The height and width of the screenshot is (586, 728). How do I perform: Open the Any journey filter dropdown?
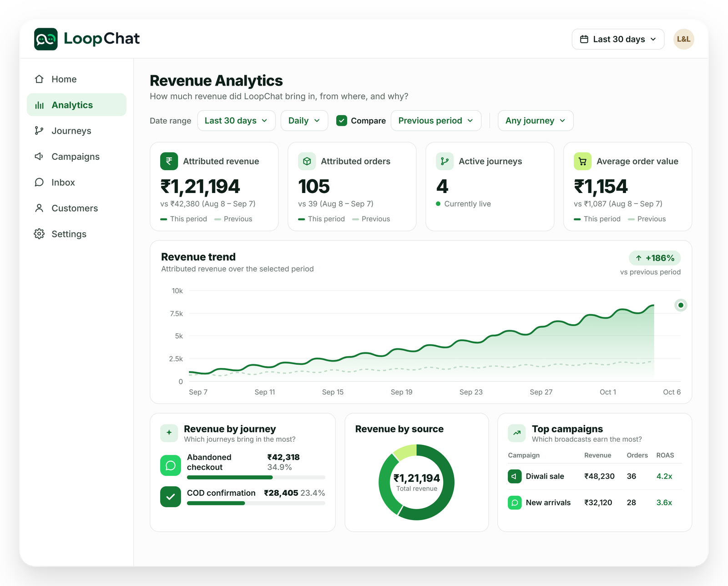point(536,121)
